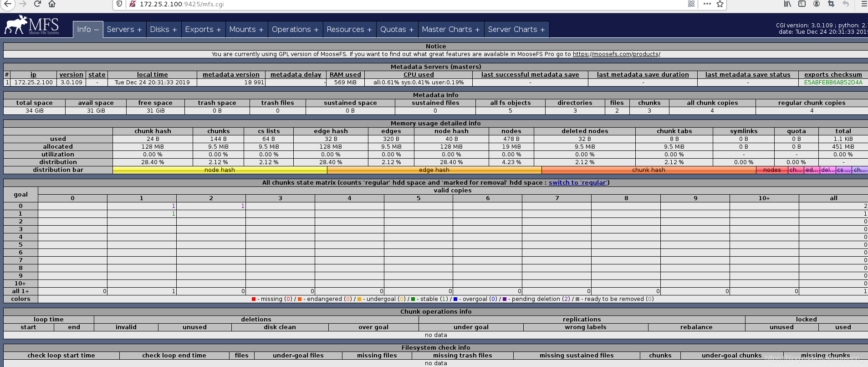
Task: Sort by metadata delay header
Action: 296,75
